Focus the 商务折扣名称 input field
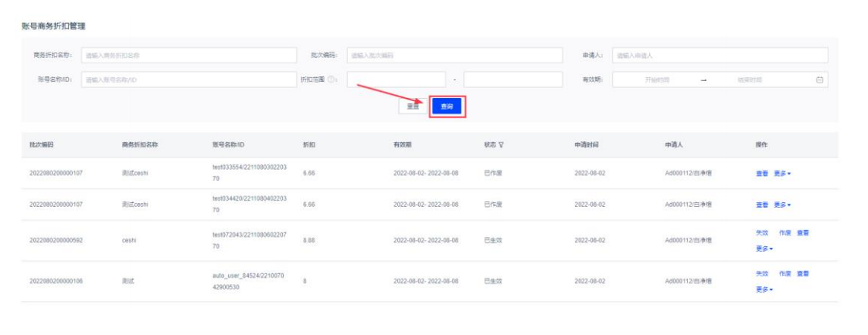The width and height of the screenshot is (868, 335). point(189,56)
